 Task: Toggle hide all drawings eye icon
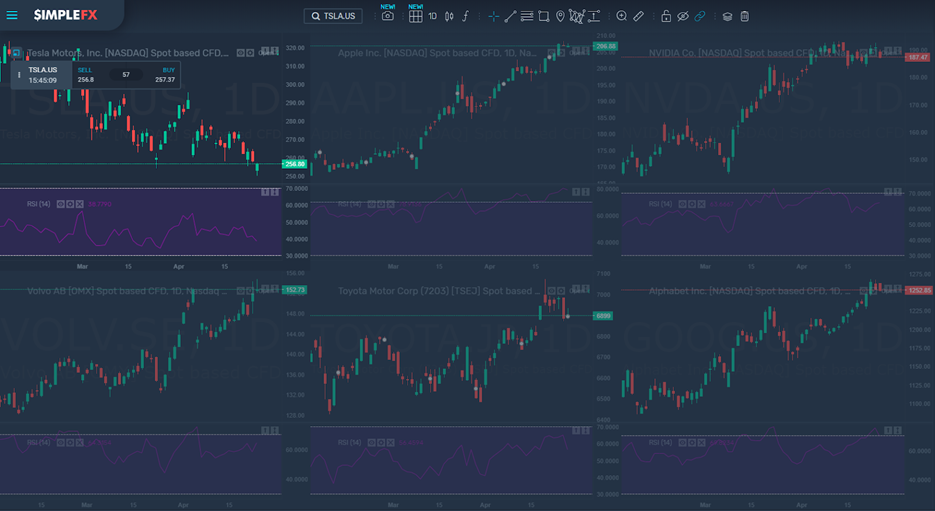pyautogui.click(x=683, y=16)
